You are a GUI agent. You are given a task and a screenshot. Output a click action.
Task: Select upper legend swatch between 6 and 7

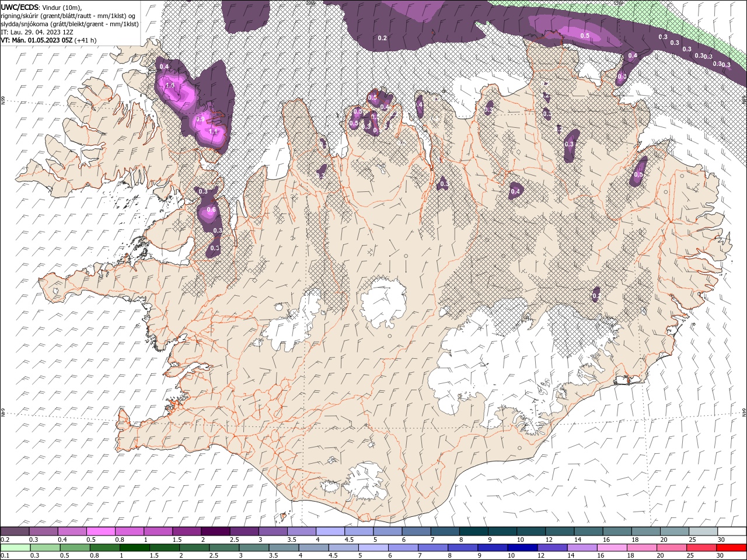(416, 531)
